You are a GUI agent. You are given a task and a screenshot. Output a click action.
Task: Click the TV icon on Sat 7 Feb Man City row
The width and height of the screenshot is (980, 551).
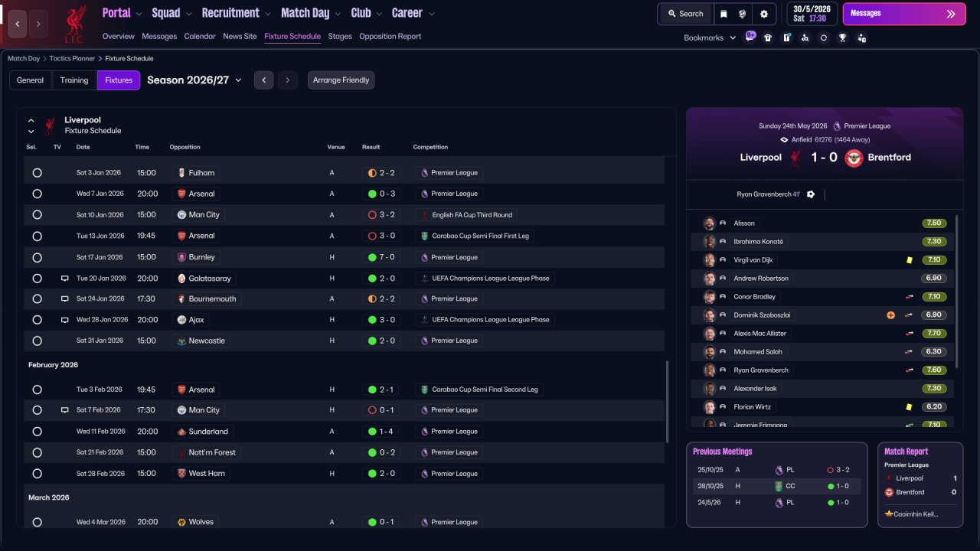[65, 410]
